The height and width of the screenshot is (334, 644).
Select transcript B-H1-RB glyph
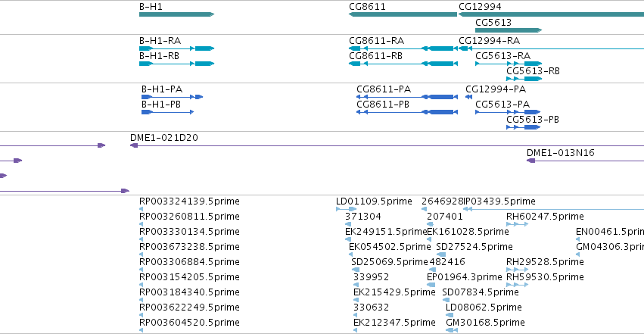point(176,64)
